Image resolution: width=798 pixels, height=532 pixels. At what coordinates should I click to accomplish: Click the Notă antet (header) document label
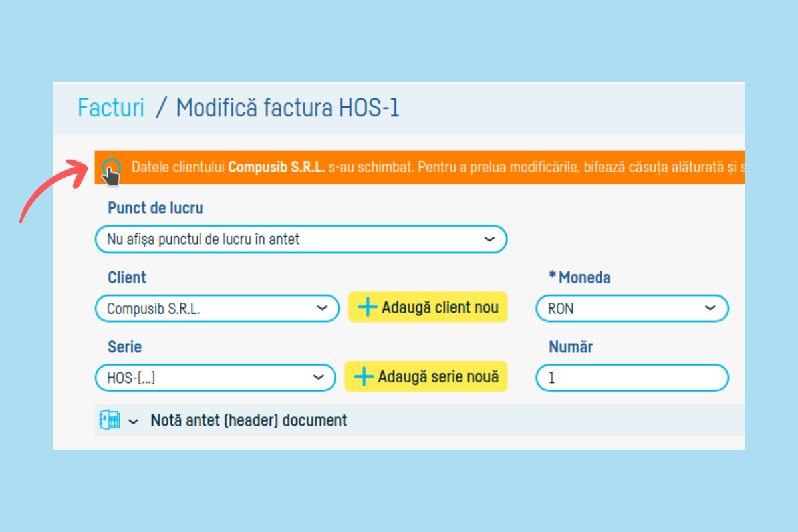(249, 420)
